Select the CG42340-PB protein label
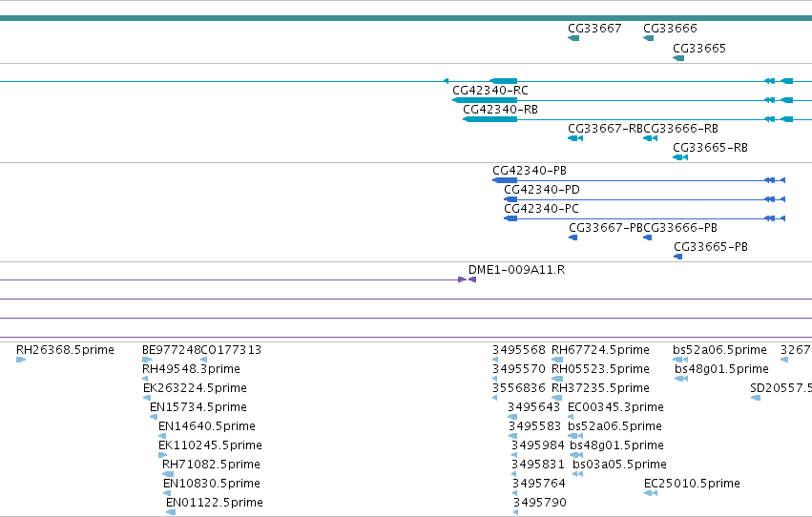812x517 pixels. pyautogui.click(x=530, y=171)
